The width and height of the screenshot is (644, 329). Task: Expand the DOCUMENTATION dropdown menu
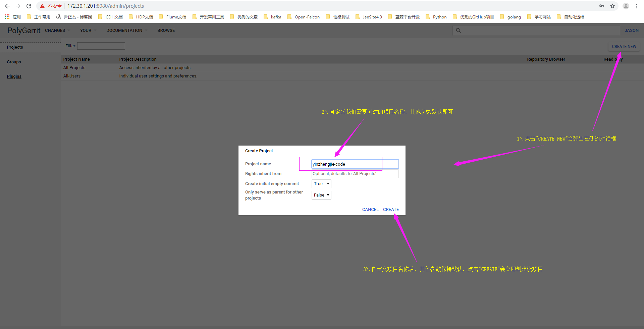[127, 30]
